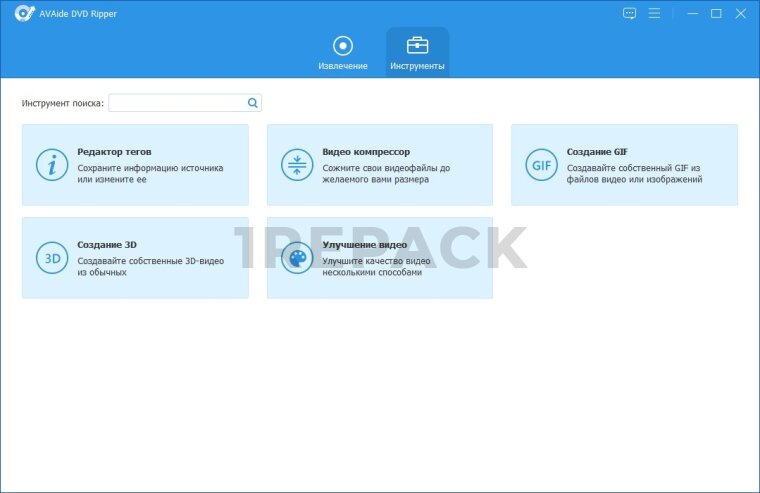This screenshot has width=760, height=493.
Task: Open the Video Compressor icon
Action: pos(297,165)
